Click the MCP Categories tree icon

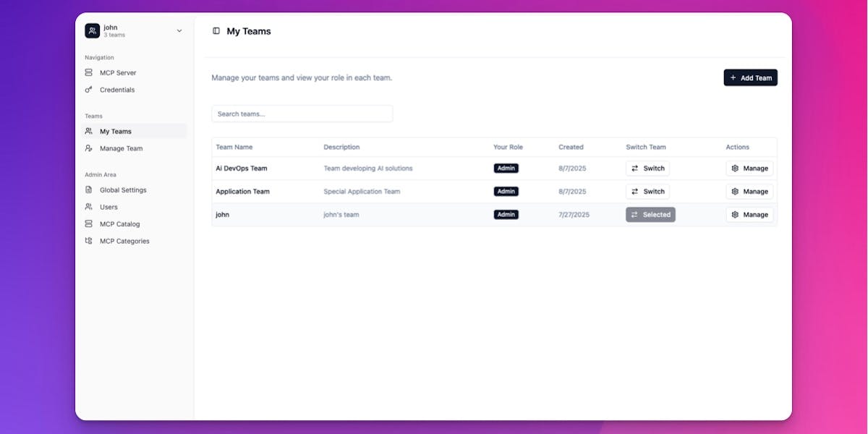click(89, 241)
